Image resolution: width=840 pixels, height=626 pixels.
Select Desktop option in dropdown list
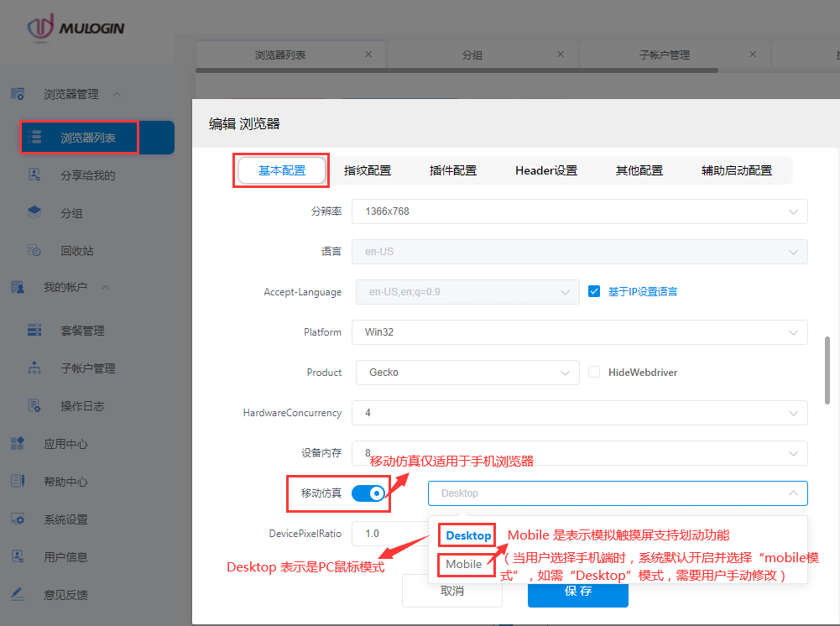pyautogui.click(x=468, y=535)
